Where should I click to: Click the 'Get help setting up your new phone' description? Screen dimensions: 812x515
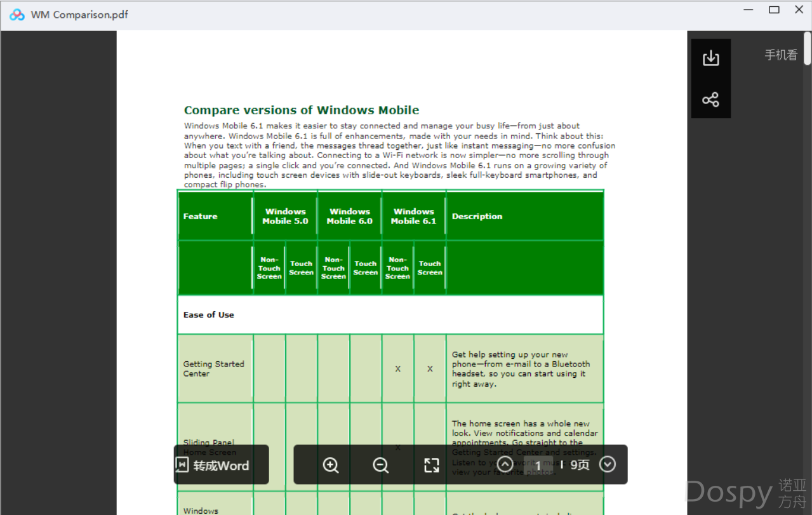(x=524, y=369)
